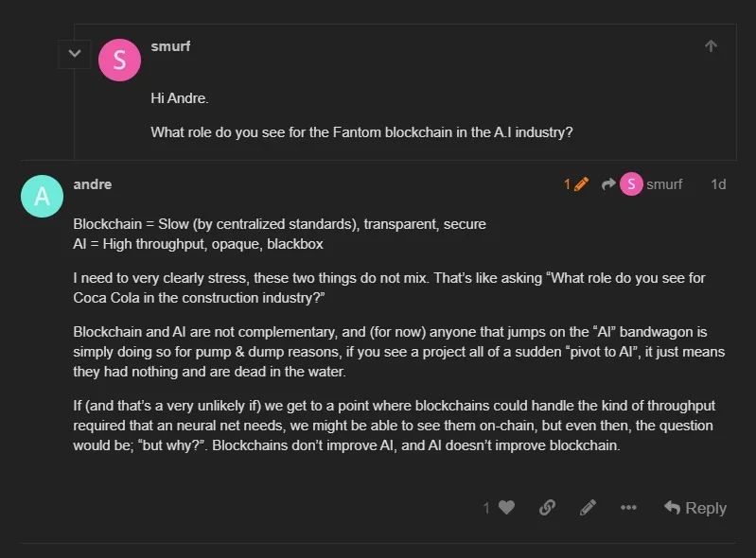Screen dimensions: 756x558
Task: Show more actions three-dots menu
Action: click(628, 508)
